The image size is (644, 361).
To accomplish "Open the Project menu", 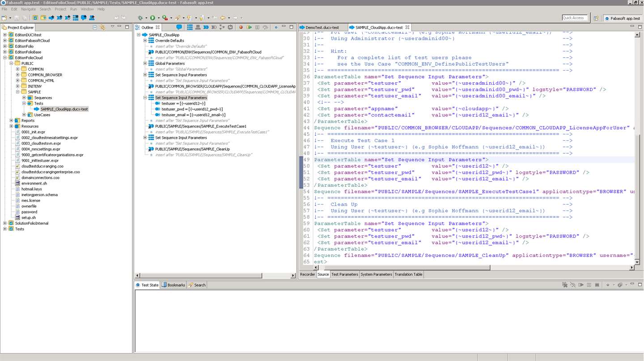I will (x=60, y=9).
